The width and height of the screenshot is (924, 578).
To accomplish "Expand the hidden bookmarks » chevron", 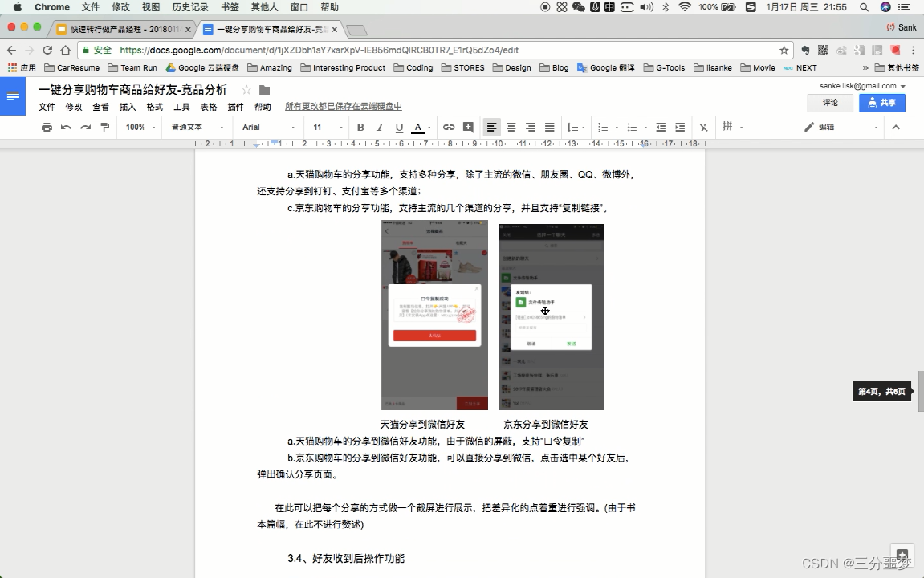I will pos(865,67).
